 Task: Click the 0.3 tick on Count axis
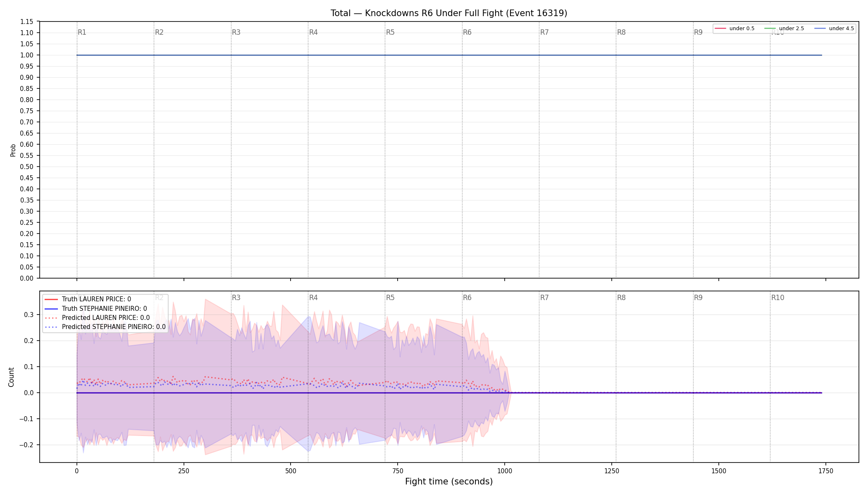29,315
